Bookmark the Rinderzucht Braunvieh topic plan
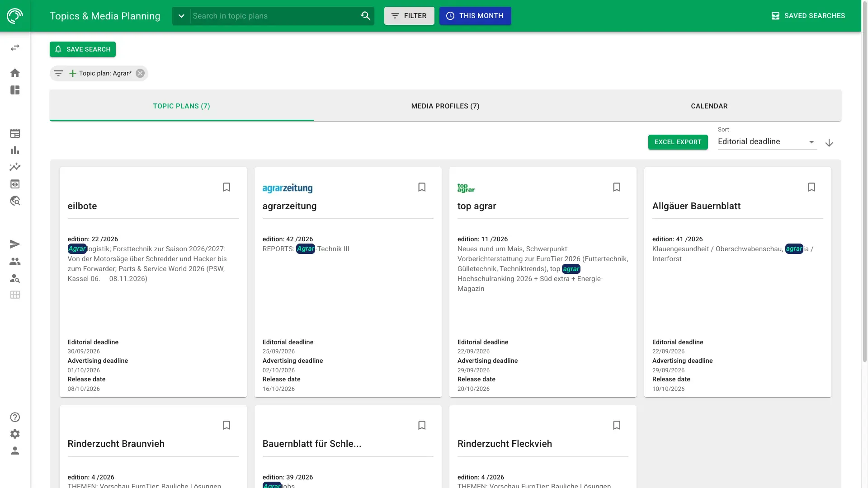 click(x=226, y=425)
